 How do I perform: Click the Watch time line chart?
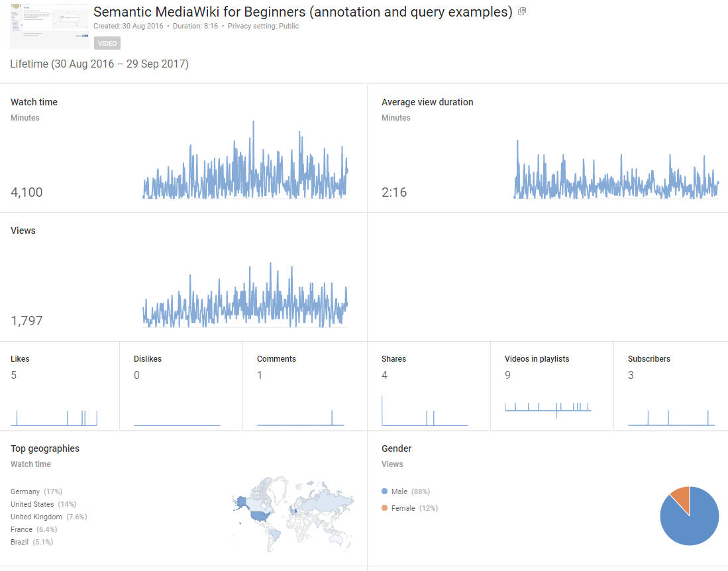tap(245, 160)
